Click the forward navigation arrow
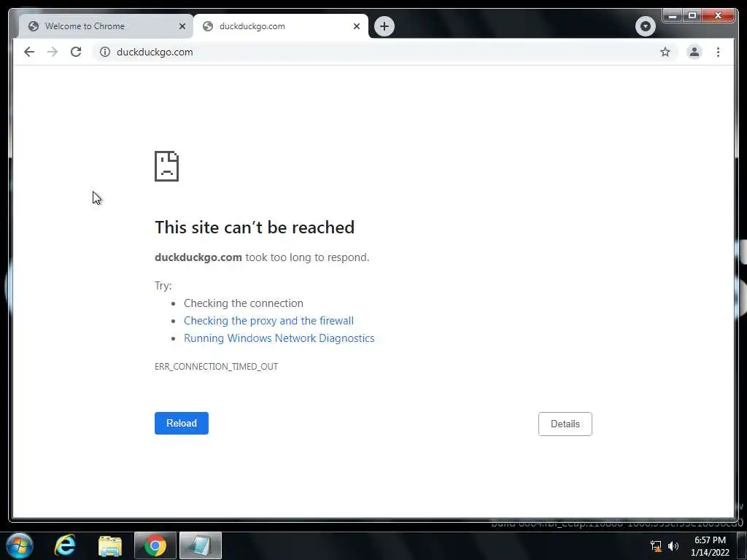747x560 pixels. pos(53,52)
